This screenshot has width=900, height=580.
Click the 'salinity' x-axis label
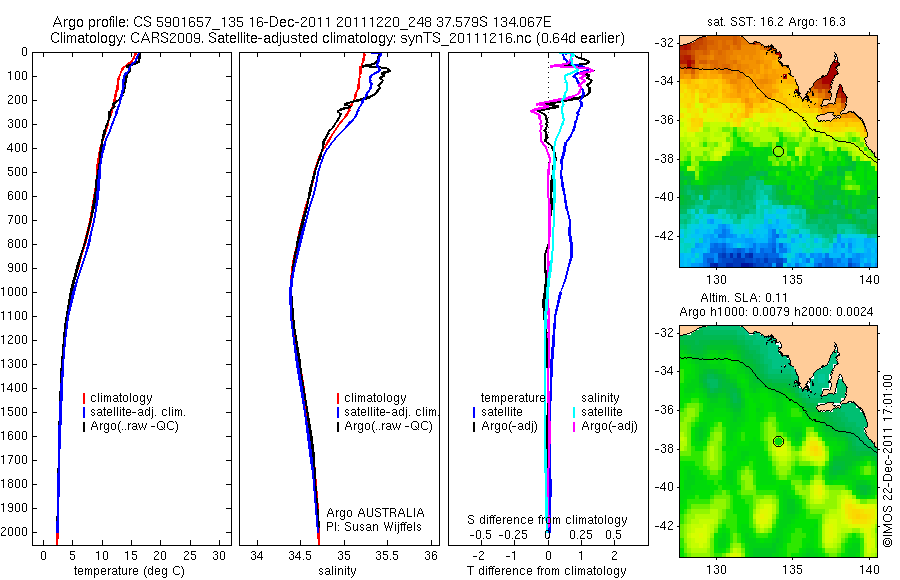coord(337,571)
